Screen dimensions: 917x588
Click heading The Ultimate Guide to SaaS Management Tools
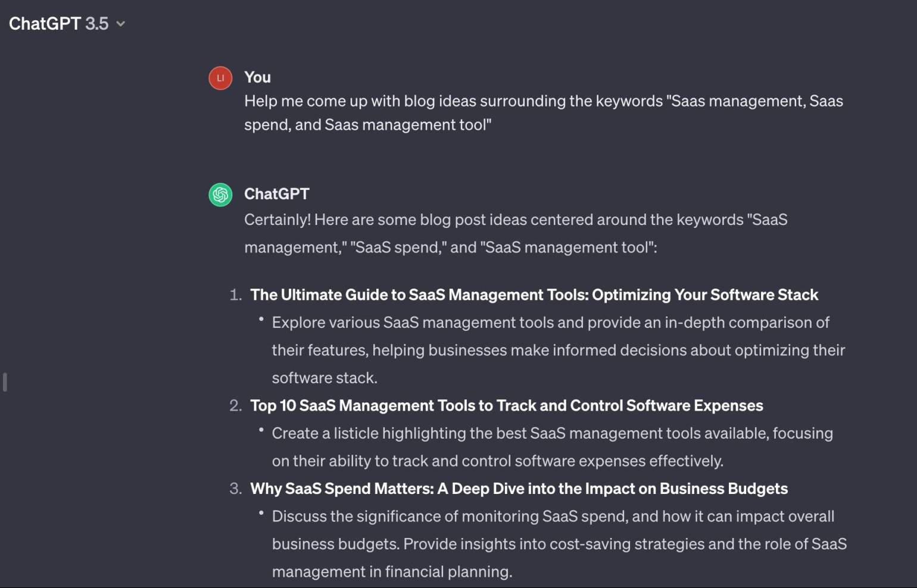click(534, 295)
